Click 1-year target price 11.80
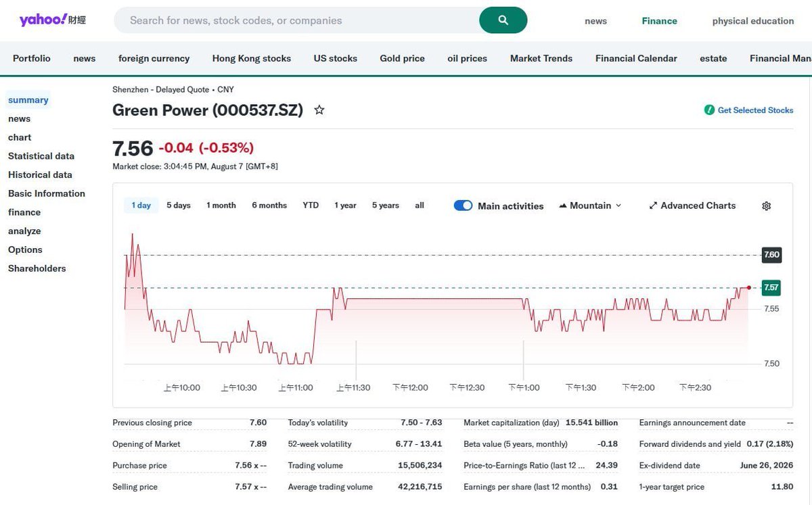The height and width of the screenshot is (505, 812). [782, 487]
